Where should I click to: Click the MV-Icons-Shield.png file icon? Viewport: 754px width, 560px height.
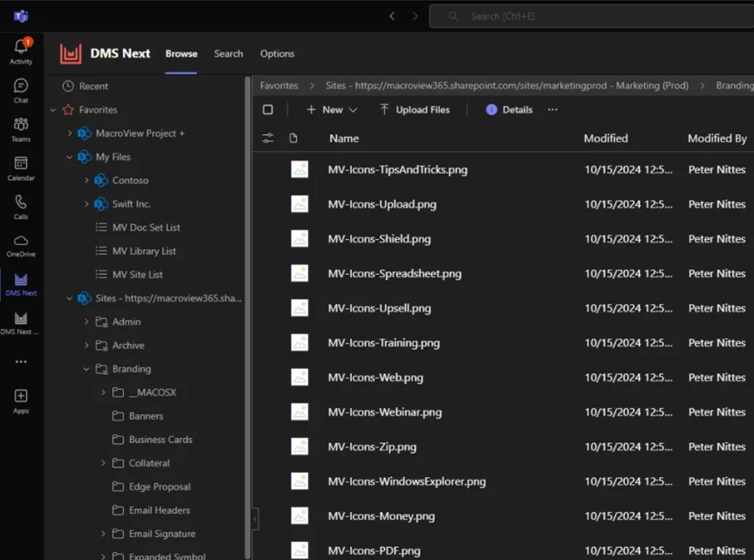pos(299,238)
